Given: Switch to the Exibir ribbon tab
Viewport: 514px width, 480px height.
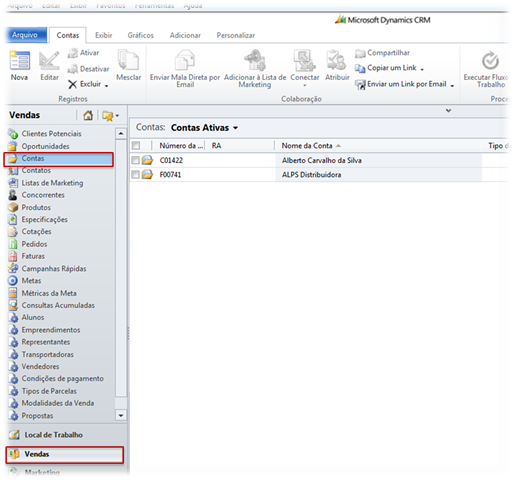Looking at the screenshot, I should [103, 35].
